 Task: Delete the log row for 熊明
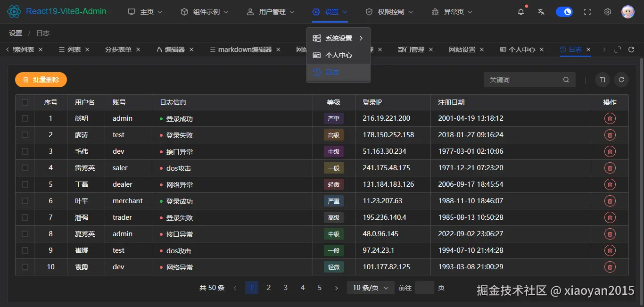(610, 119)
